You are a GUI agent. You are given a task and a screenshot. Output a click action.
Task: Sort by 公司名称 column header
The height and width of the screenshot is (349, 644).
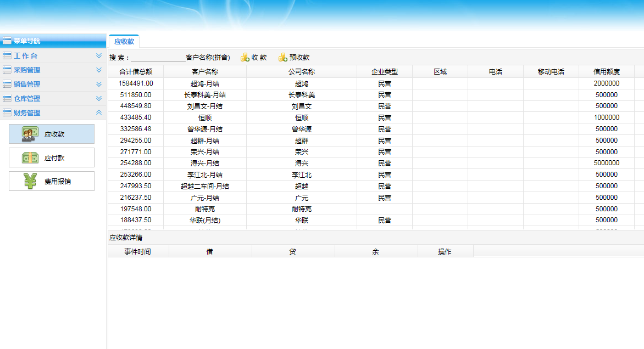pyautogui.click(x=302, y=72)
